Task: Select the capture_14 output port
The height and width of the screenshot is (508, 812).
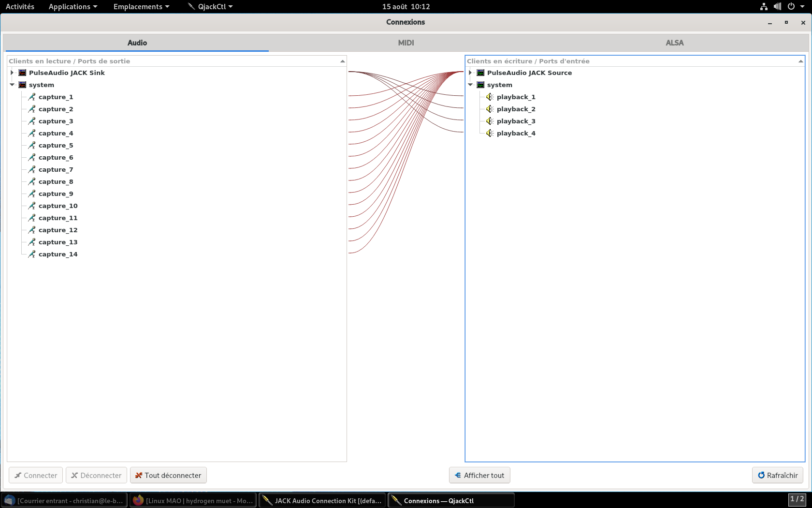Action: (x=58, y=254)
